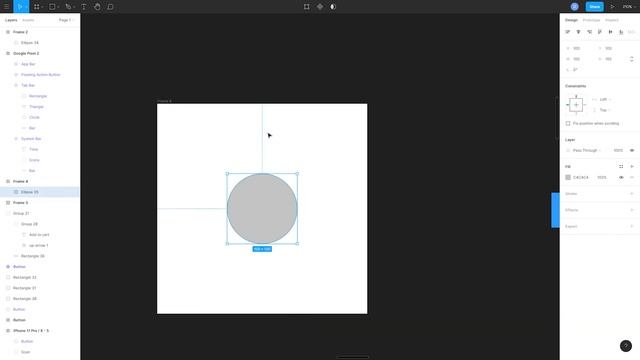Screen dimensions: 640x360
Task: Select the Comment tool
Action: tap(110, 7)
